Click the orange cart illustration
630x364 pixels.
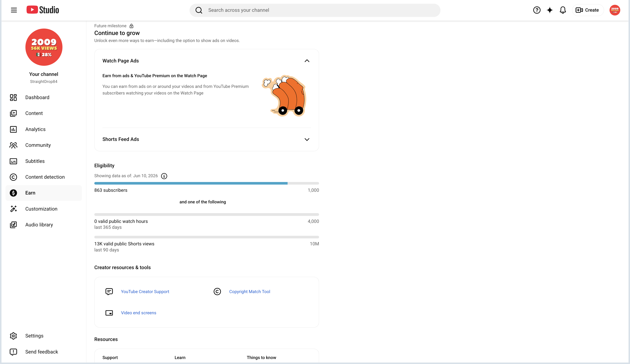(x=284, y=96)
